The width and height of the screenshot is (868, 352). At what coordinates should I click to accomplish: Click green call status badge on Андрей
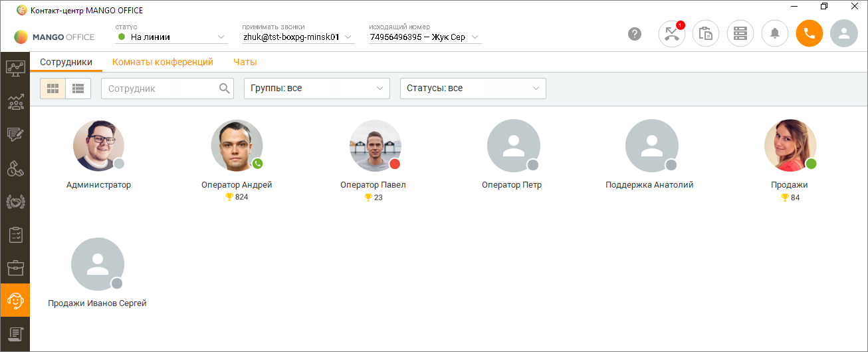(257, 164)
